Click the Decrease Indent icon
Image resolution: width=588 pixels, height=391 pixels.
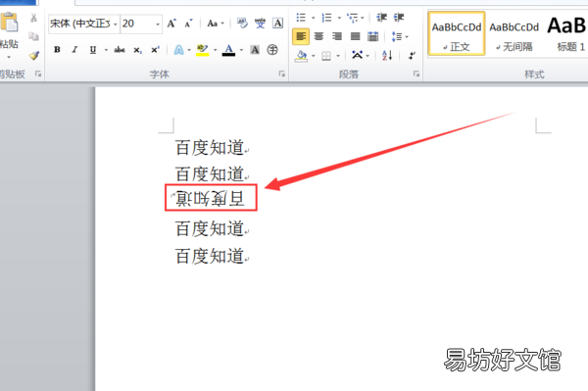coord(382,18)
